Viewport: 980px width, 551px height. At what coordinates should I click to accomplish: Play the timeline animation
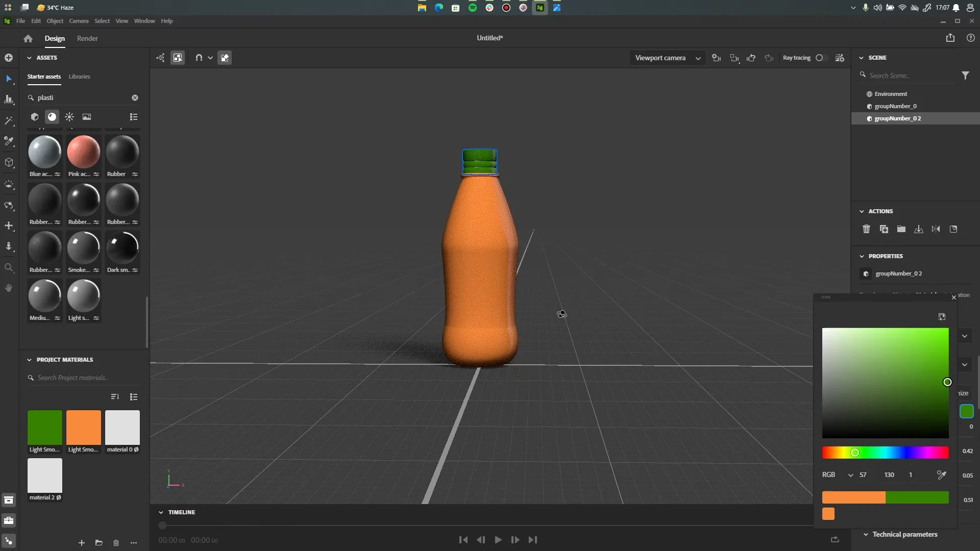[498, 540]
